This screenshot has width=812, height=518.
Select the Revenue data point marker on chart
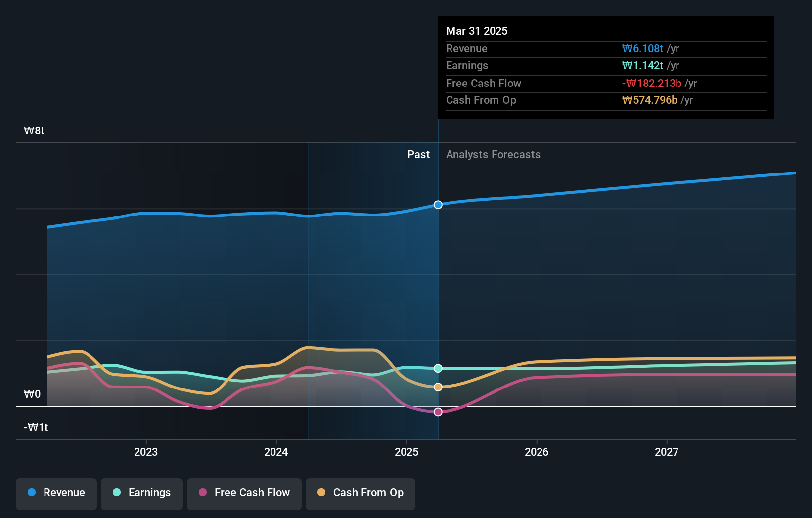[437, 205]
